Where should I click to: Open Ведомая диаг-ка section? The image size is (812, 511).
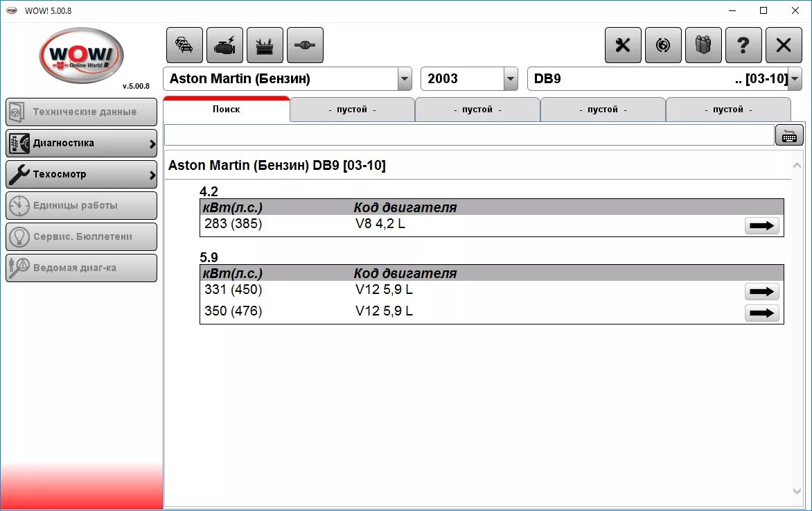(81, 268)
